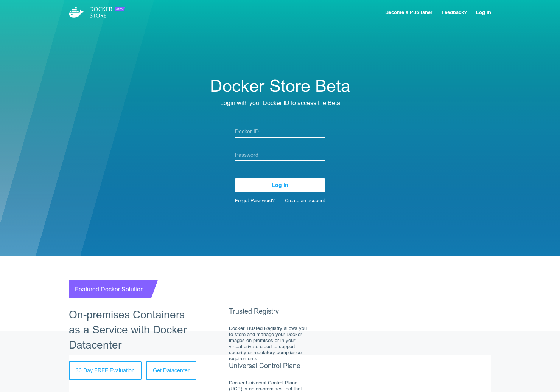This screenshot has width=560, height=392.
Task: Click the Get Datacenter button
Action: (x=171, y=370)
